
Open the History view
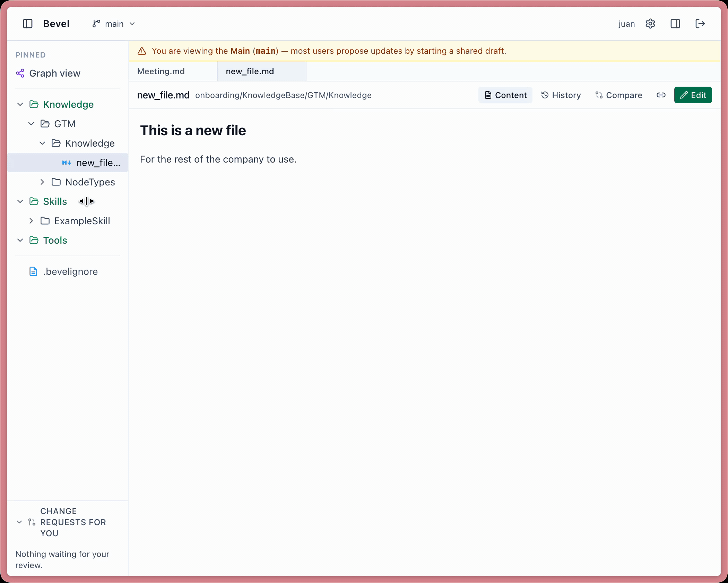(x=561, y=95)
